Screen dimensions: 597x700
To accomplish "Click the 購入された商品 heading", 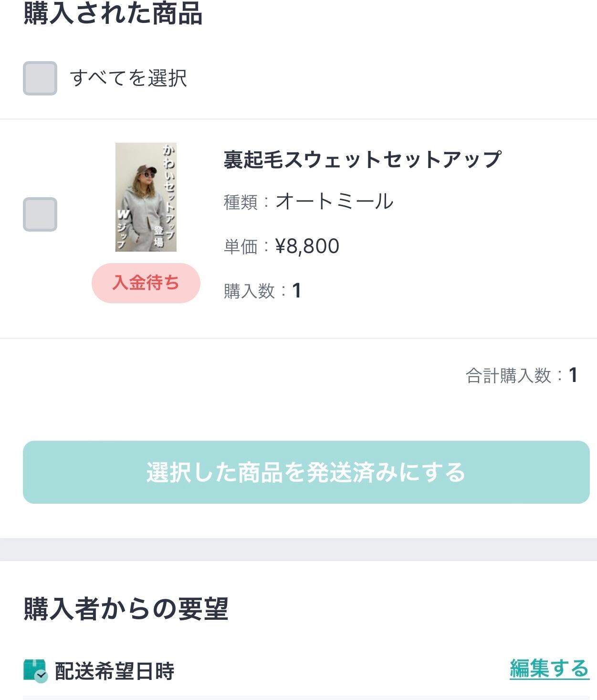I will [113, 13].
